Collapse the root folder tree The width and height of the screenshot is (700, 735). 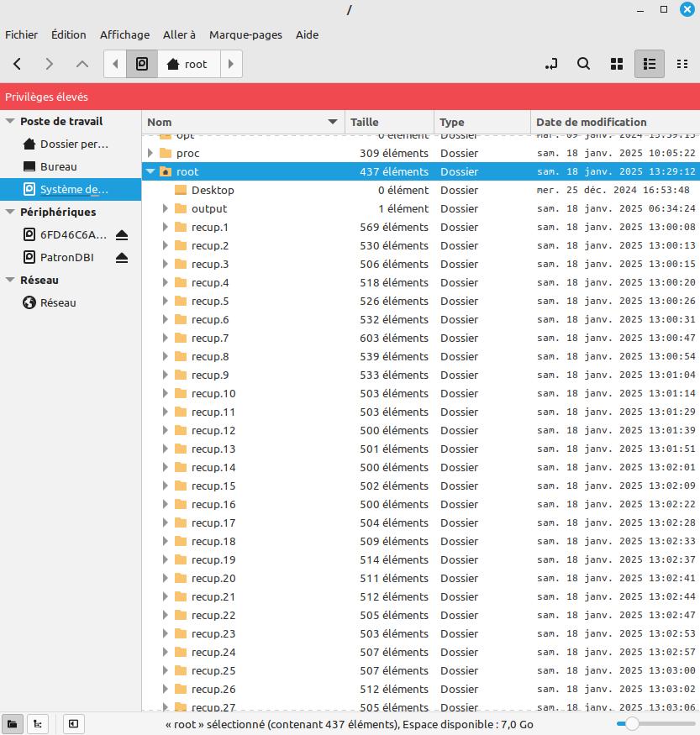point(150,171)
